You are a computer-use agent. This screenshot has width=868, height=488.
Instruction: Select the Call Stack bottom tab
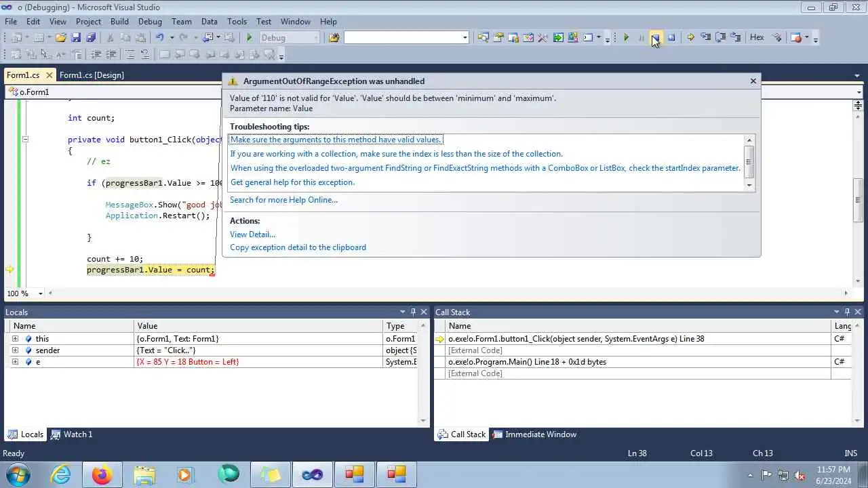[x=462, y=434]
